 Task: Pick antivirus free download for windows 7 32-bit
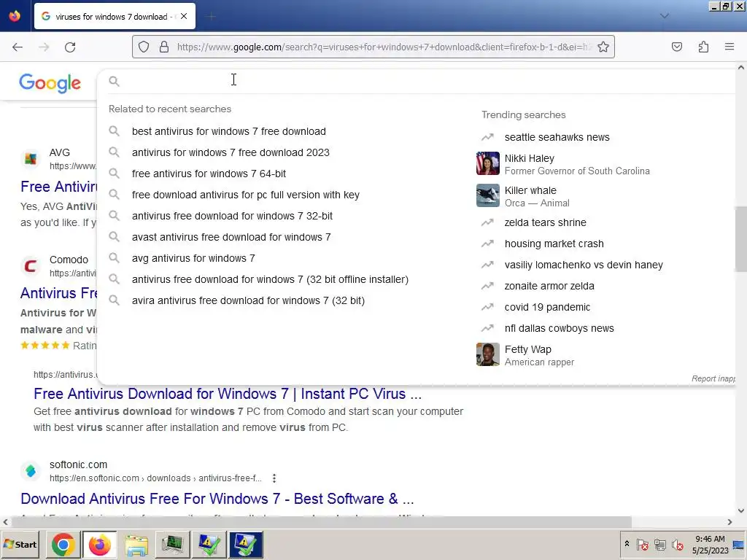(232, 216)
